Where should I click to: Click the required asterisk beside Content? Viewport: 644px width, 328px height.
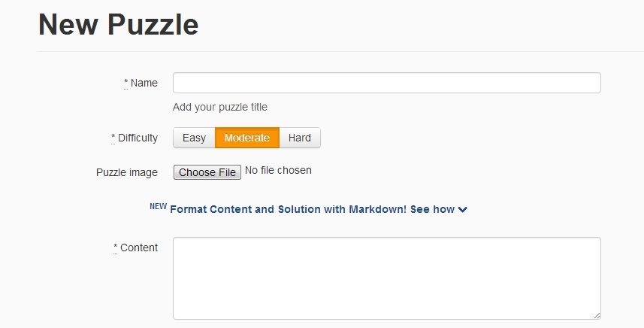pos(116,248)
